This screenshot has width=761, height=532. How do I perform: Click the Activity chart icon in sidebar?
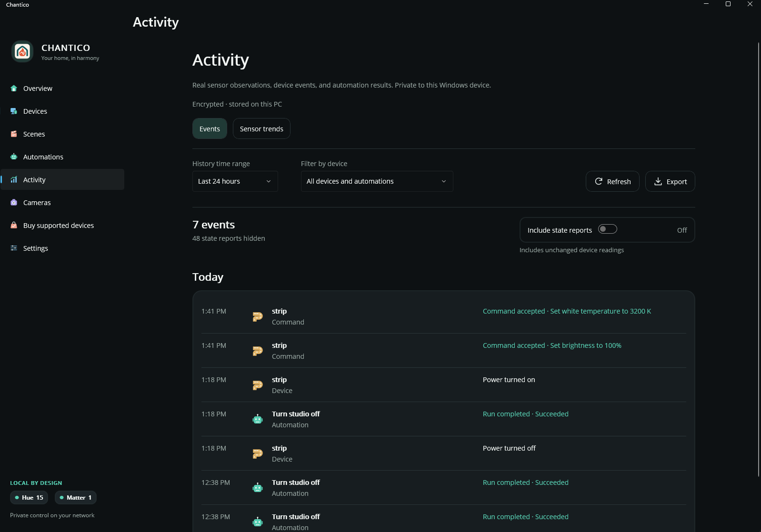pos(14,180)
